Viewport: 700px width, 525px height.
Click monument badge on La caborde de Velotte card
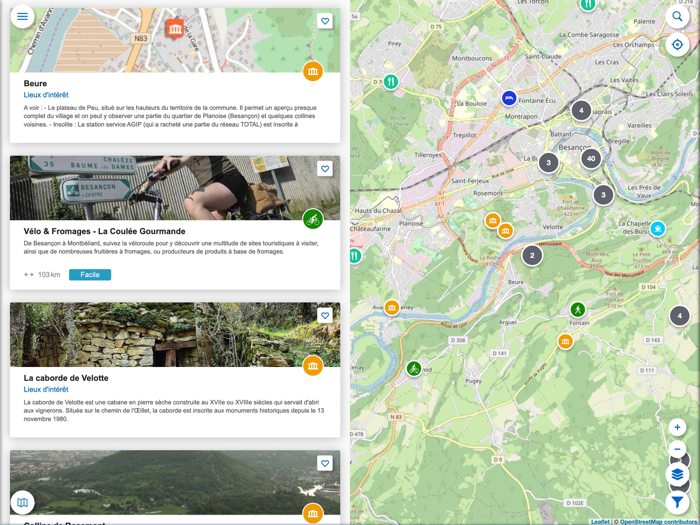[313, 366]
